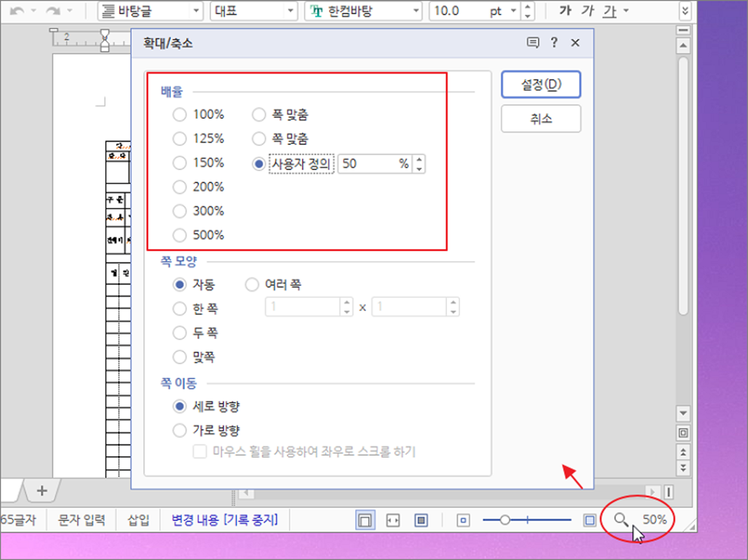Open the underline style dropdown arrow

click(625, 11)
